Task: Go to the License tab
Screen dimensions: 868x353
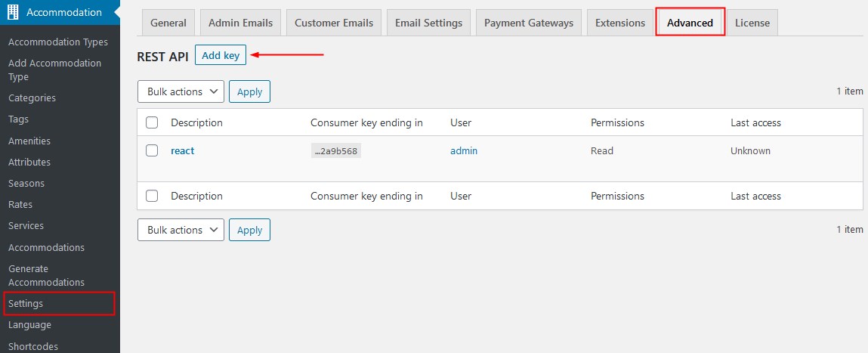Action: click(752, 23)
